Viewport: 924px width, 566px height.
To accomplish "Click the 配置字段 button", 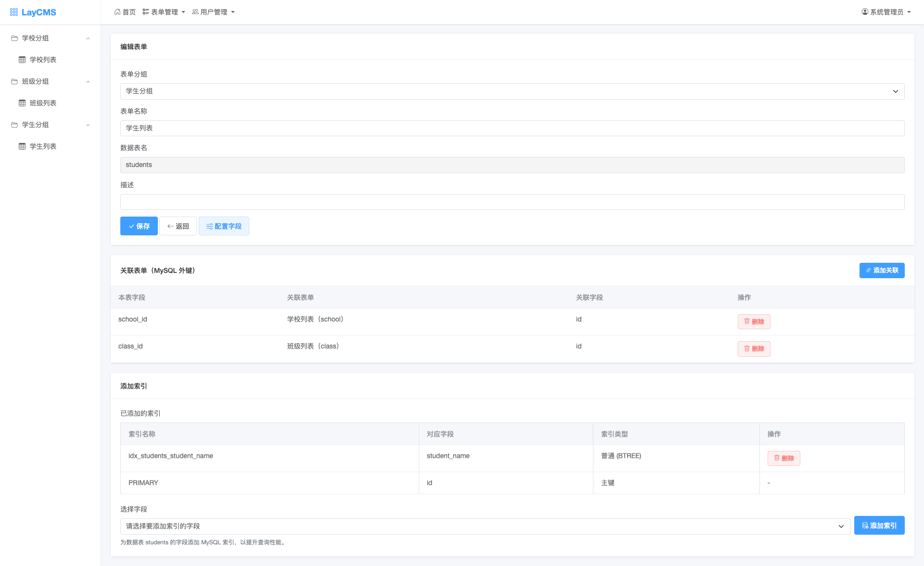I will [x=224, y=226].
